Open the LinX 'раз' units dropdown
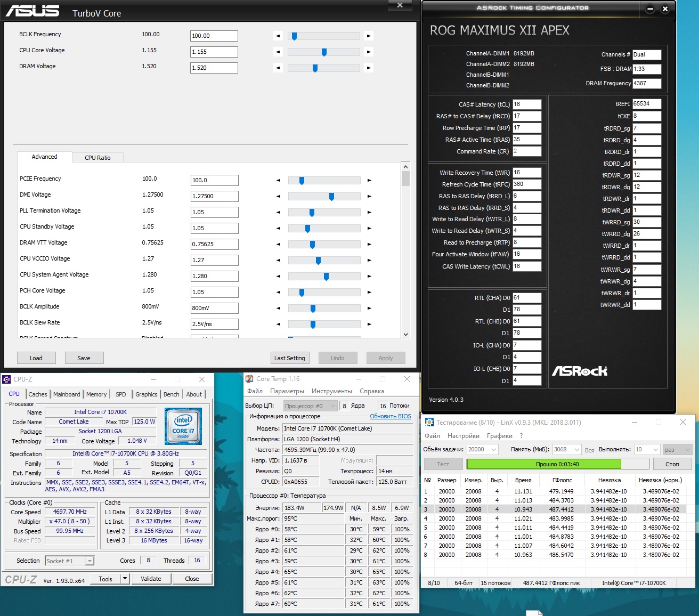699x616 pixels. 678,450
